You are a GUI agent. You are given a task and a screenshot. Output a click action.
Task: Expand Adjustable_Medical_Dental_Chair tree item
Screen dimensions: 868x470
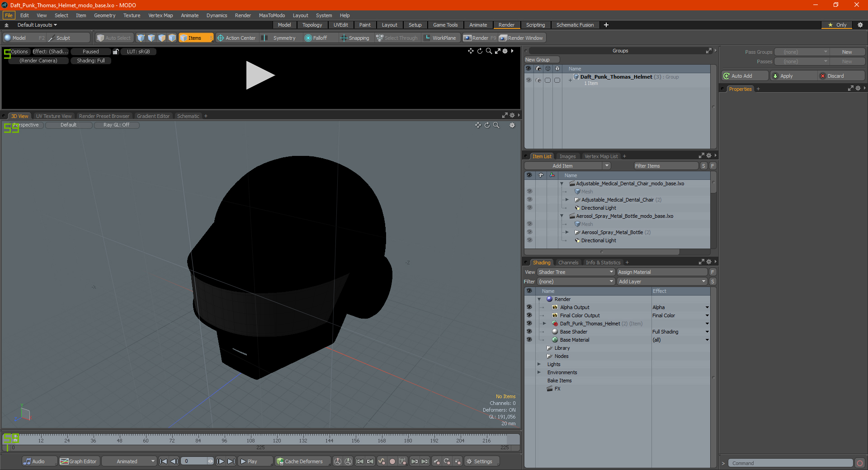click(567, 200)
